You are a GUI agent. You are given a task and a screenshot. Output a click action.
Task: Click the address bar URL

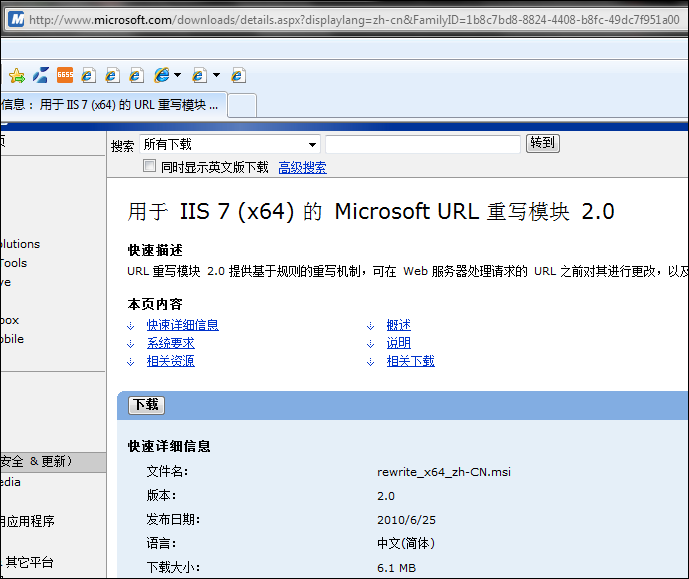point(354,20)
